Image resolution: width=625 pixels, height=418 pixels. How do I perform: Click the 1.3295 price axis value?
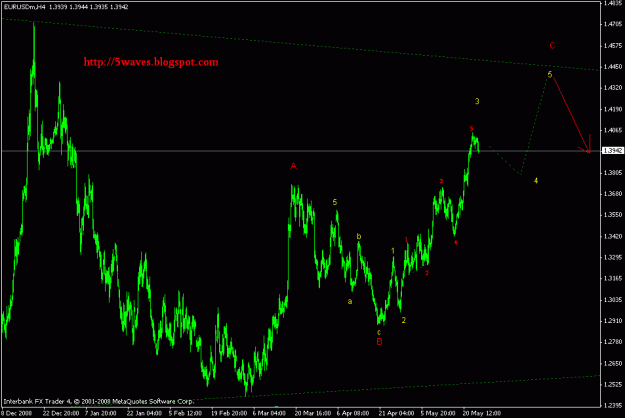coord(613,257)
